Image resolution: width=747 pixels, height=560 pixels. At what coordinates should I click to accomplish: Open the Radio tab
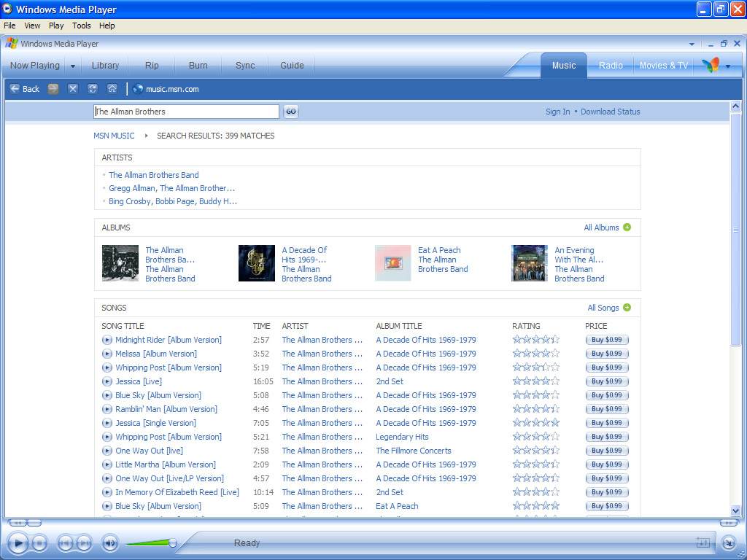611,66
